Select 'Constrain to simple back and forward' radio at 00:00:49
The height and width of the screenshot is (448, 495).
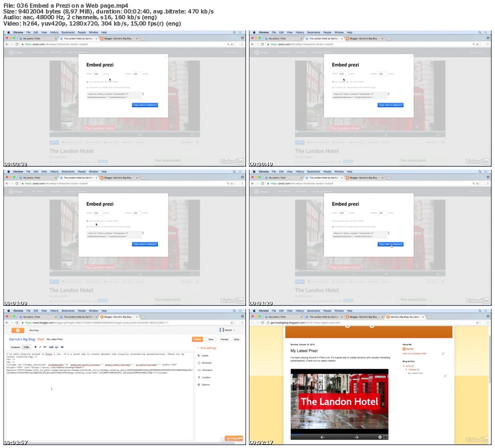point(333,87)
